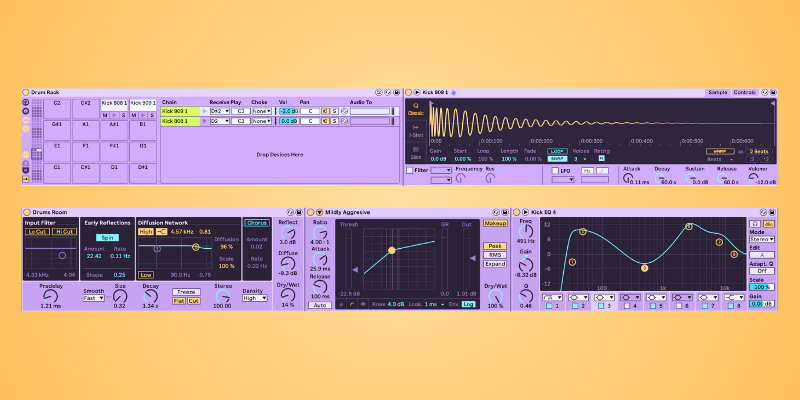Enable the LFO checkbox in sampler
Image resolution: width=800 pixels, height=400 pixels.
(555, 171)
